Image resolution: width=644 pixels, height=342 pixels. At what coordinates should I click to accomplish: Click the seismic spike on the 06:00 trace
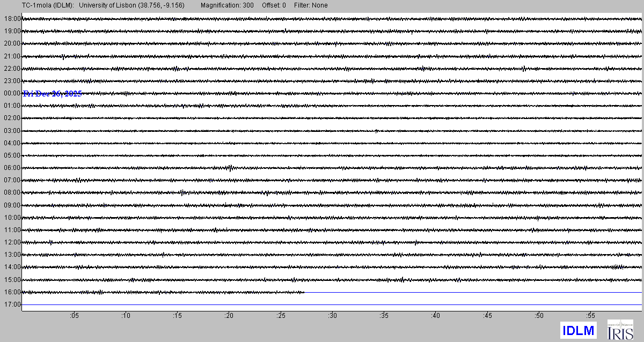pos(230,168)
